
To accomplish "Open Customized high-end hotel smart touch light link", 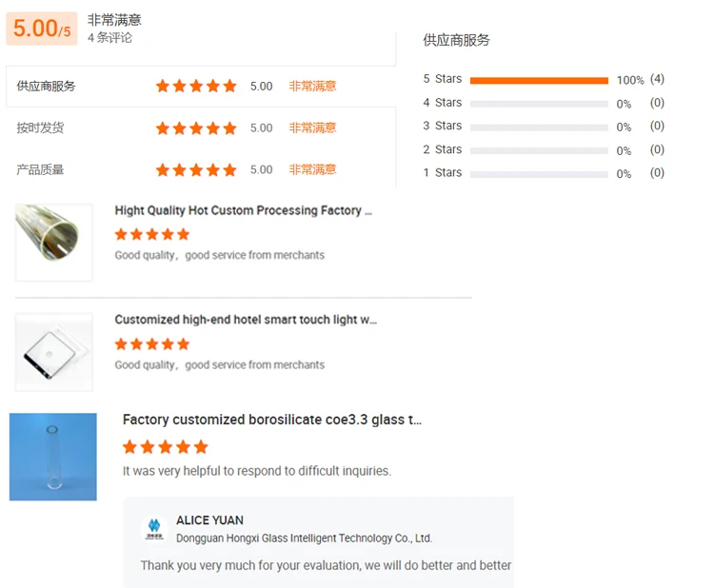I will (246, 320).
